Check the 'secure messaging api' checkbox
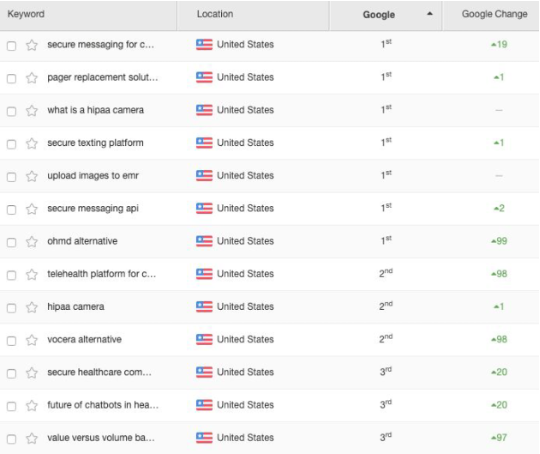This screenshot has width=540, height=454. click(11, 209)
